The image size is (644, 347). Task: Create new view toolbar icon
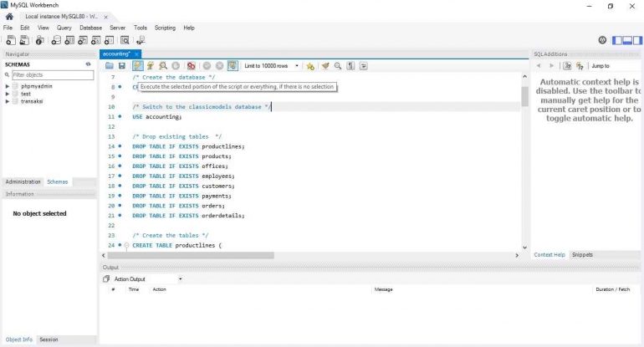[x=83, y=40]
